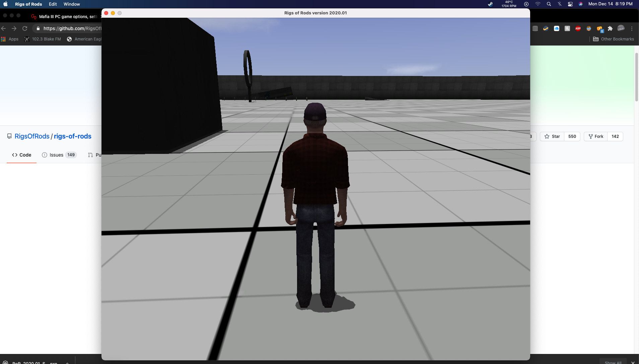Click the goggles face extension icon
Screen dimensions: 639x364
(589, 28)
